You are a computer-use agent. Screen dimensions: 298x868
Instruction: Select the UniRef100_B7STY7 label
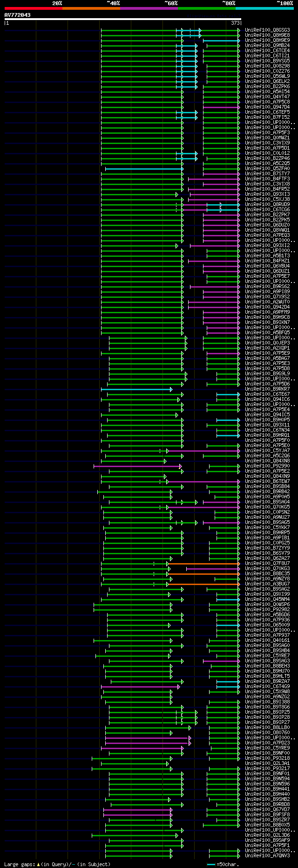tap(267, 174)
